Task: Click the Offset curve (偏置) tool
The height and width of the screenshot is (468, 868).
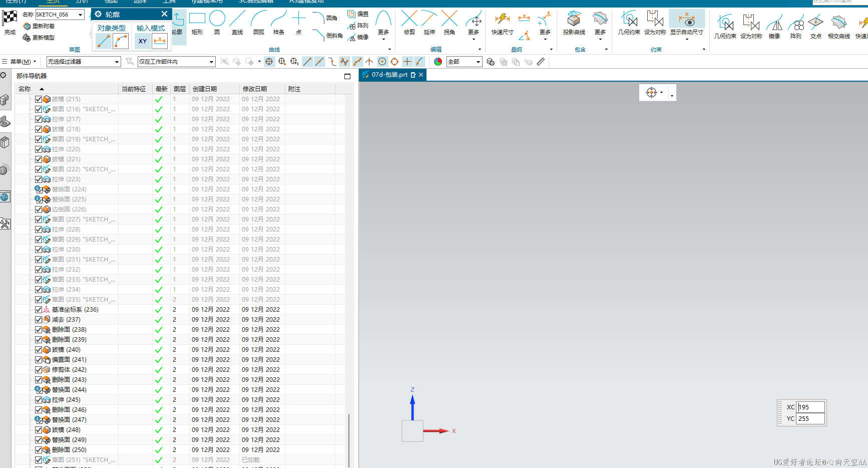Action: (358, 14)
